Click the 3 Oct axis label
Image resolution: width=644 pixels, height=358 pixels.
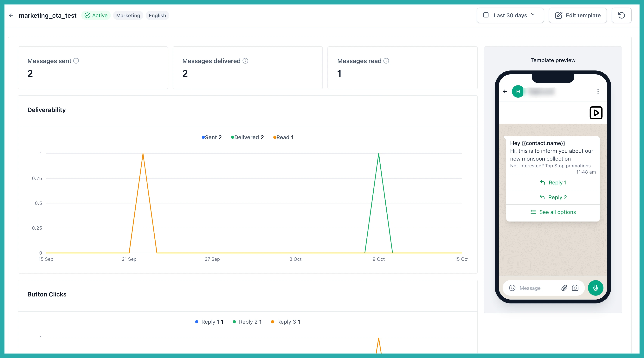[x=295, y=259]
